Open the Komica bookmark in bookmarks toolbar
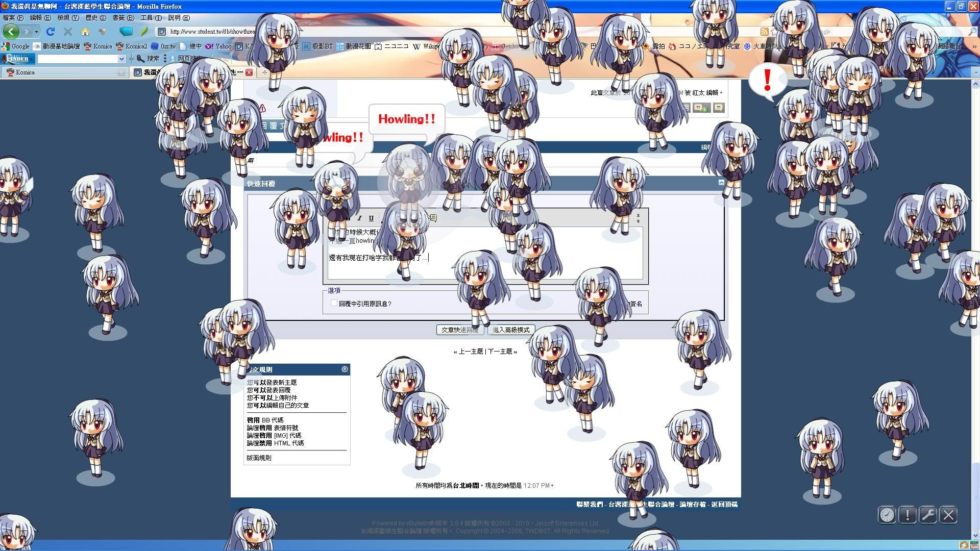The height and width of the screenshot is (551, 980). (98, 46)
